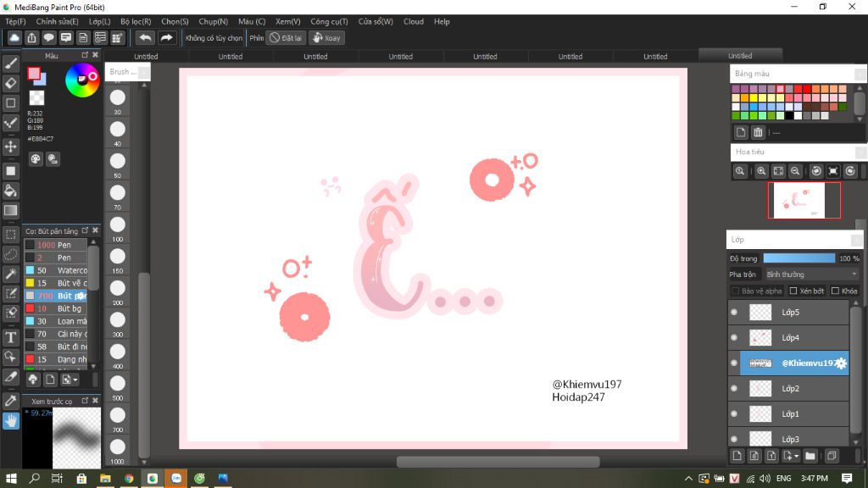Toggle visibility of @Khiemvu197 layer

[734, 363]
